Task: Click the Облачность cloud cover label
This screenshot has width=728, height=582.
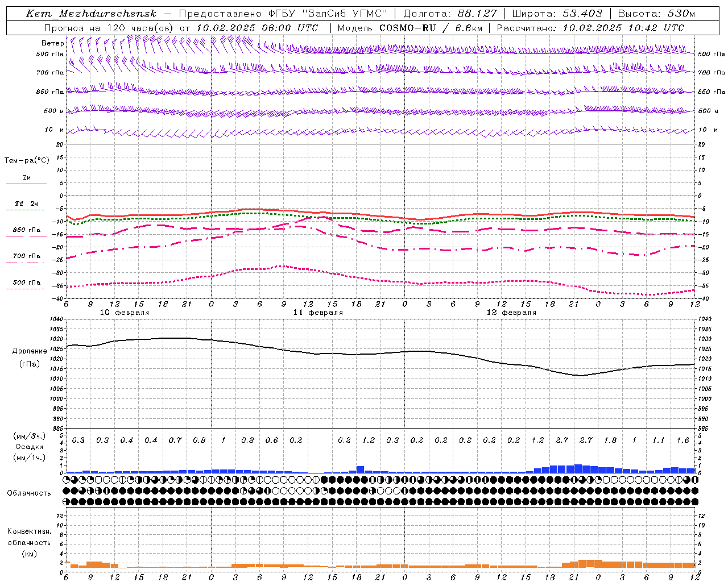Action: click(x=29, y=493)
